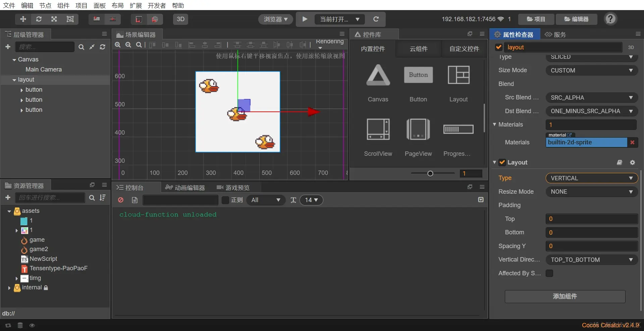Toggle the regex checkbox in console

pyautogui.click(x=225, y=200)
